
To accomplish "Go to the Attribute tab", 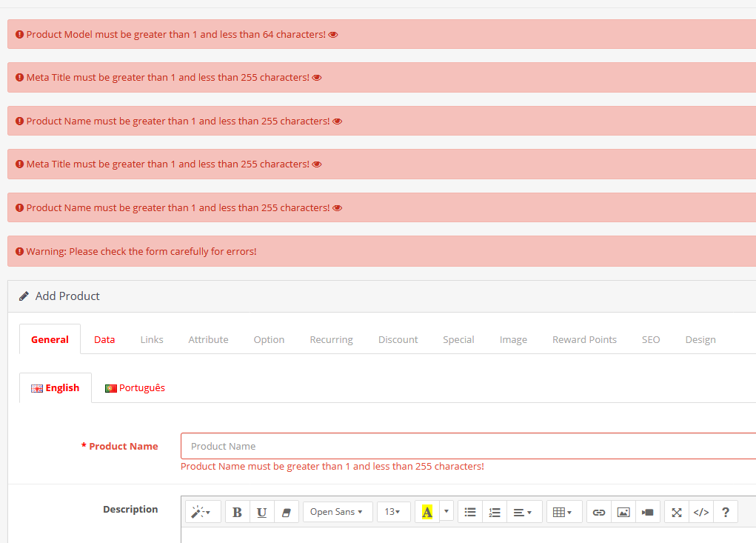I will (208, 339).
